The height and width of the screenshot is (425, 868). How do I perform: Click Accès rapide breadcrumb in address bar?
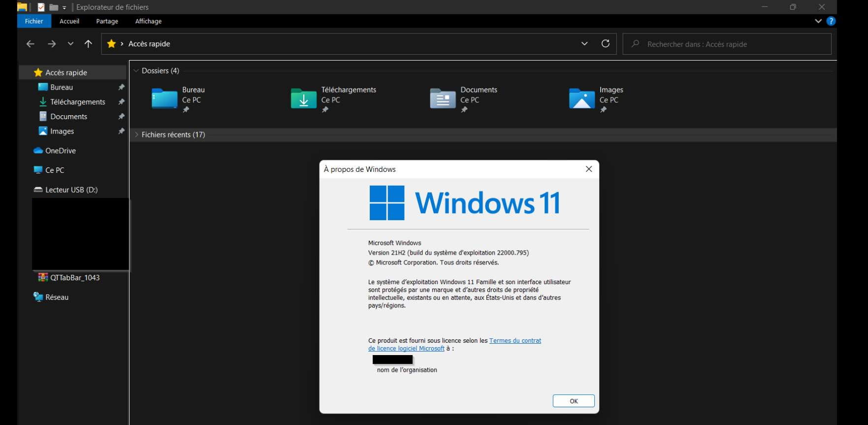(x=149, y=44)
